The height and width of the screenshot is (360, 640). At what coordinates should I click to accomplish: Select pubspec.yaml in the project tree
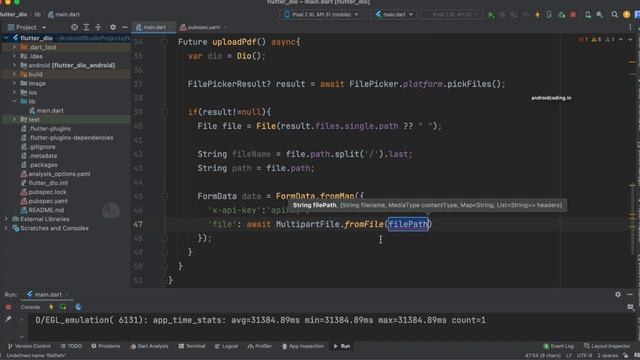(x=48, y=201)
